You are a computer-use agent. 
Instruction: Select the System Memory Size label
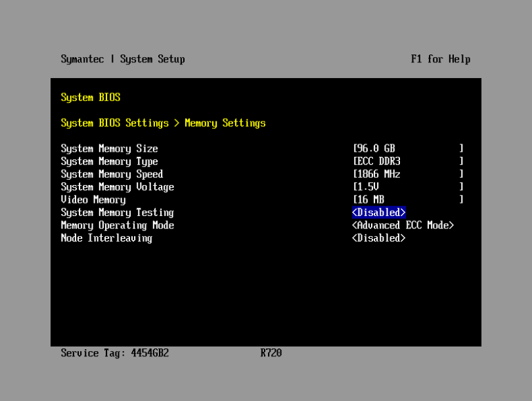[x=109, y=148]
